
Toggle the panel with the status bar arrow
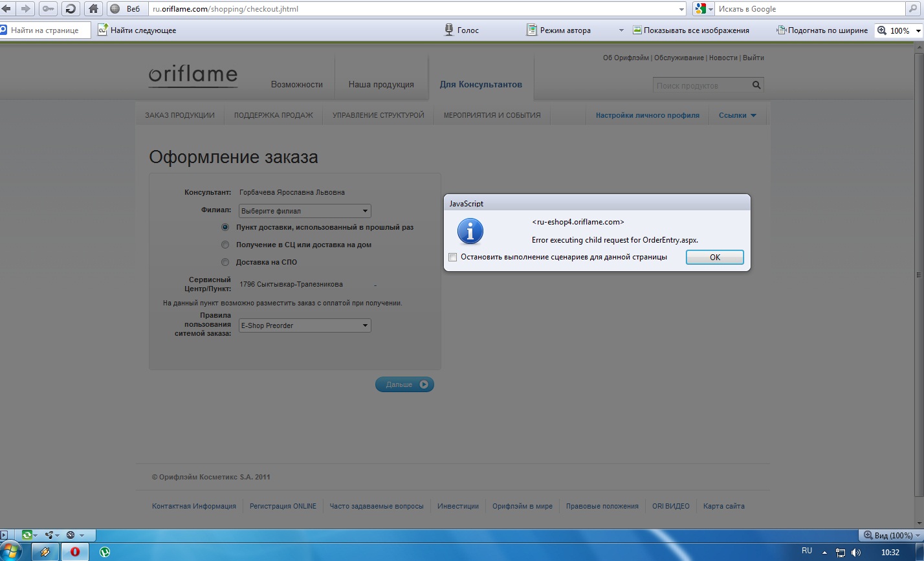pos(4,535)
